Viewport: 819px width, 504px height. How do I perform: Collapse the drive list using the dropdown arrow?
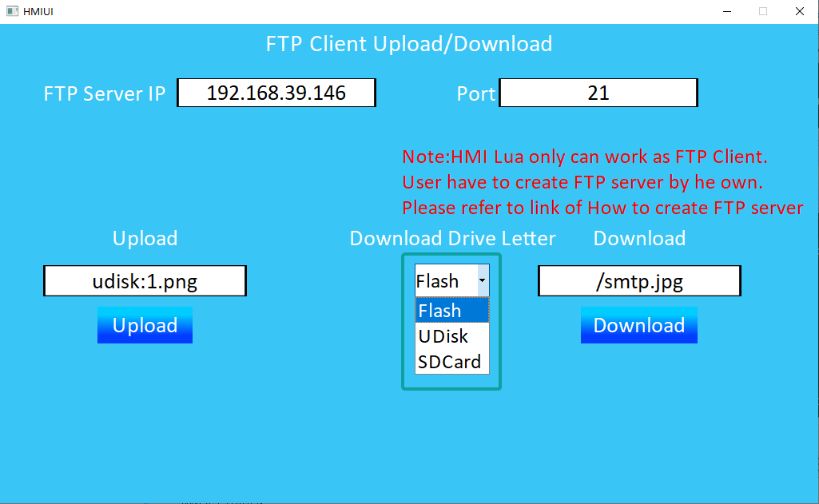[482, 281]
